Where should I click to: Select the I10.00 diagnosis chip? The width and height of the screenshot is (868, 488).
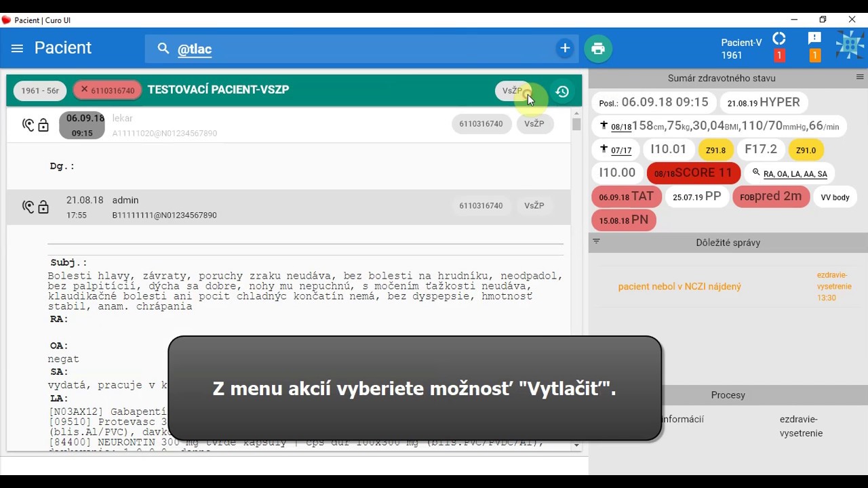pos(618,174)
